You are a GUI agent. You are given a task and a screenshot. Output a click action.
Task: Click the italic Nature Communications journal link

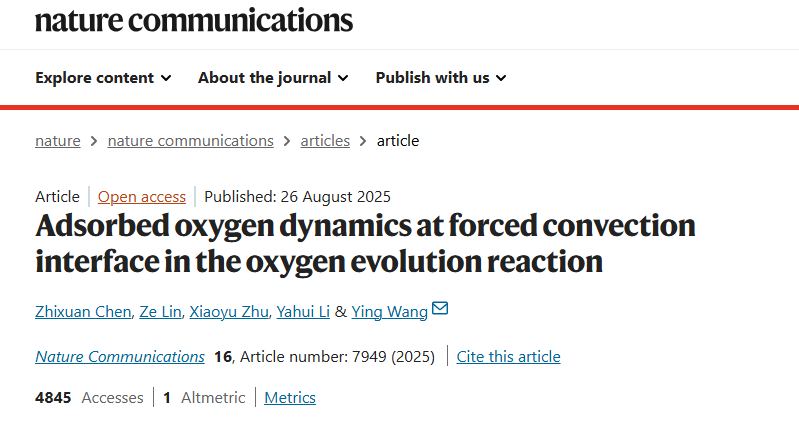(120, 357)
